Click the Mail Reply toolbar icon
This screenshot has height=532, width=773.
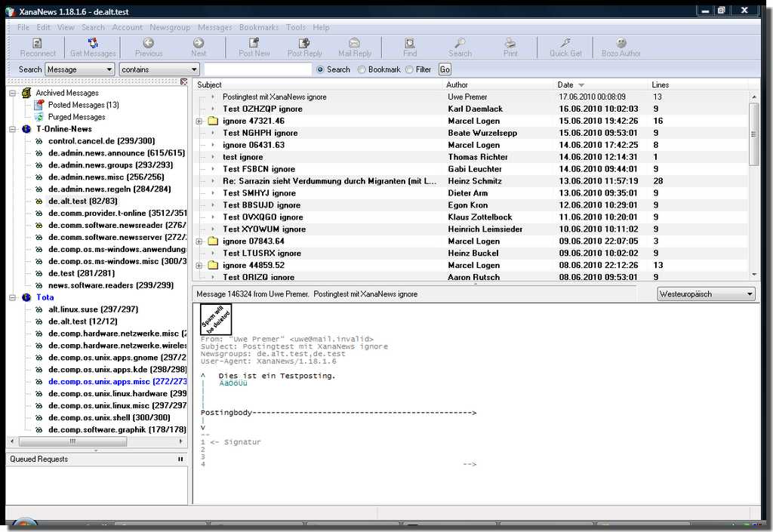tap(354, 44)
